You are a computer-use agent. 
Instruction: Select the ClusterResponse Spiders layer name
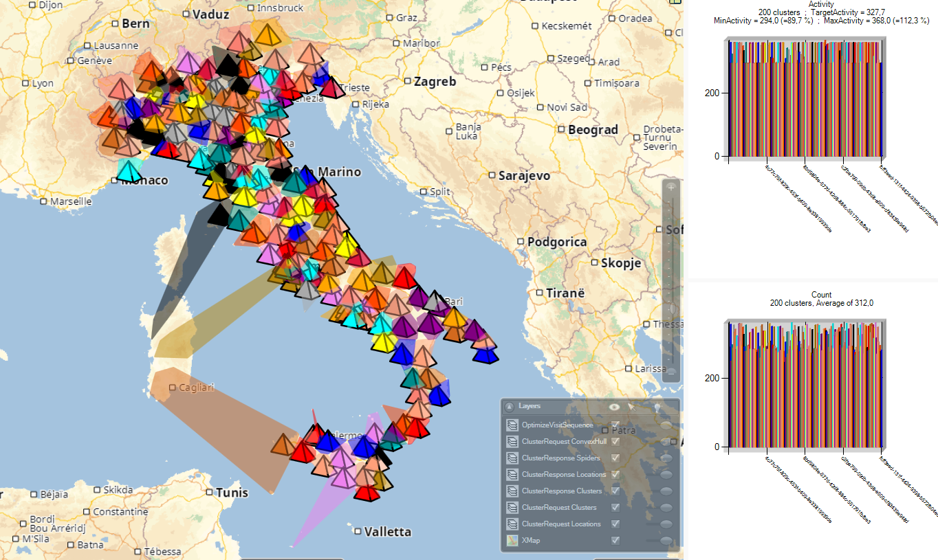coord(560,458)
